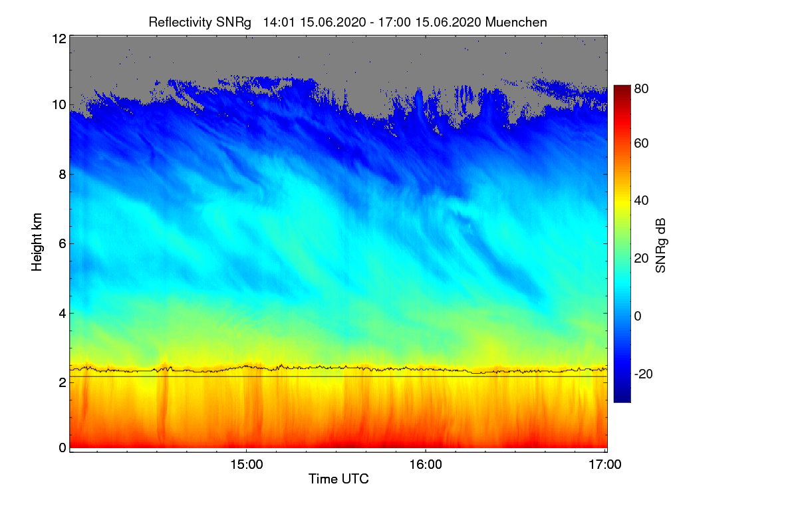Image resolution: width=798 pixels, height=532 pixels.
Task: Click the 17:00 time tick label
Action: 605,465
